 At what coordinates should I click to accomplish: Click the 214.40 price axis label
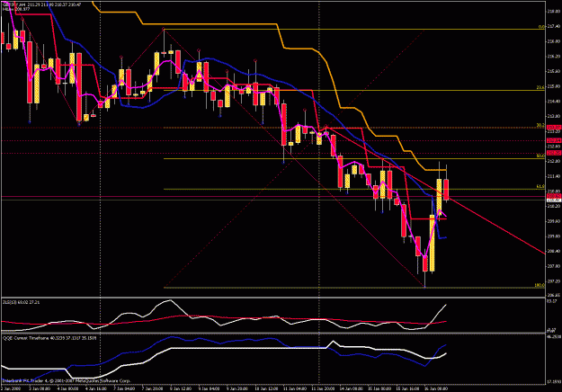pyautogui.click(x=554, y=102)
